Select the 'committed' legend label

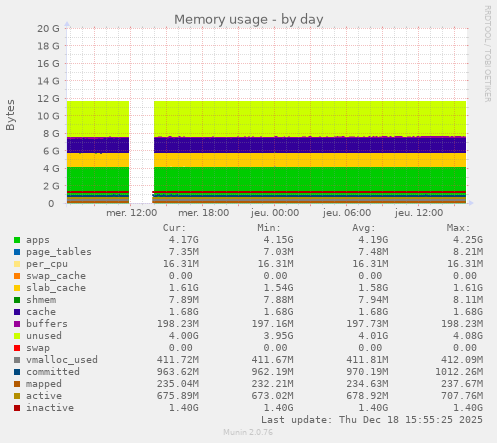pyautogui.click(x=53, y=372)
